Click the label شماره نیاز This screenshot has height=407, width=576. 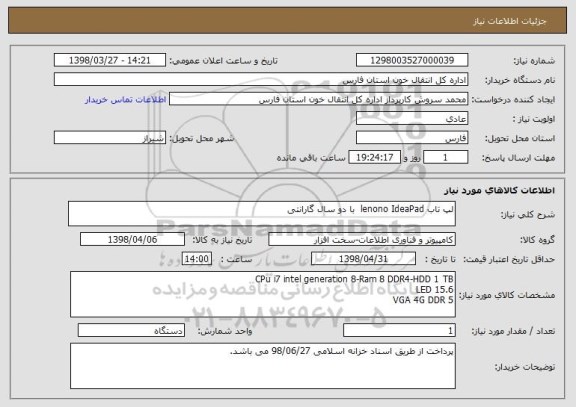[x=534, y=61]
